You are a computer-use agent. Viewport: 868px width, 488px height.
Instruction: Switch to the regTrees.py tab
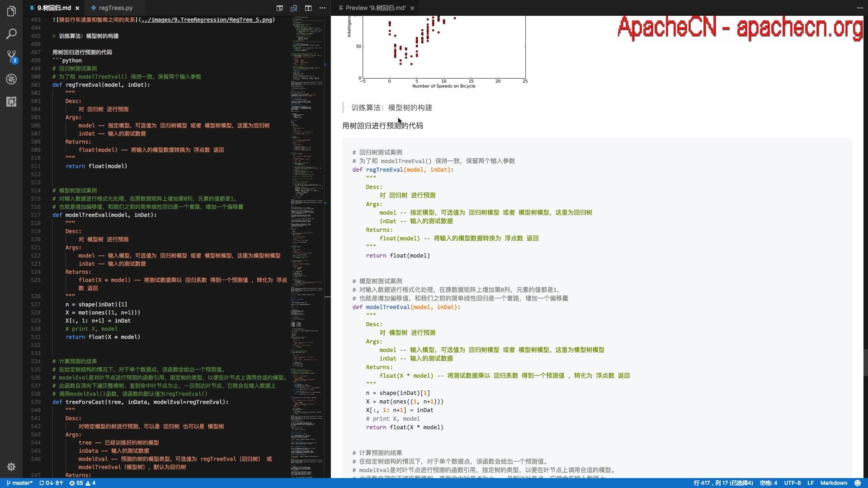coord(115,8)
